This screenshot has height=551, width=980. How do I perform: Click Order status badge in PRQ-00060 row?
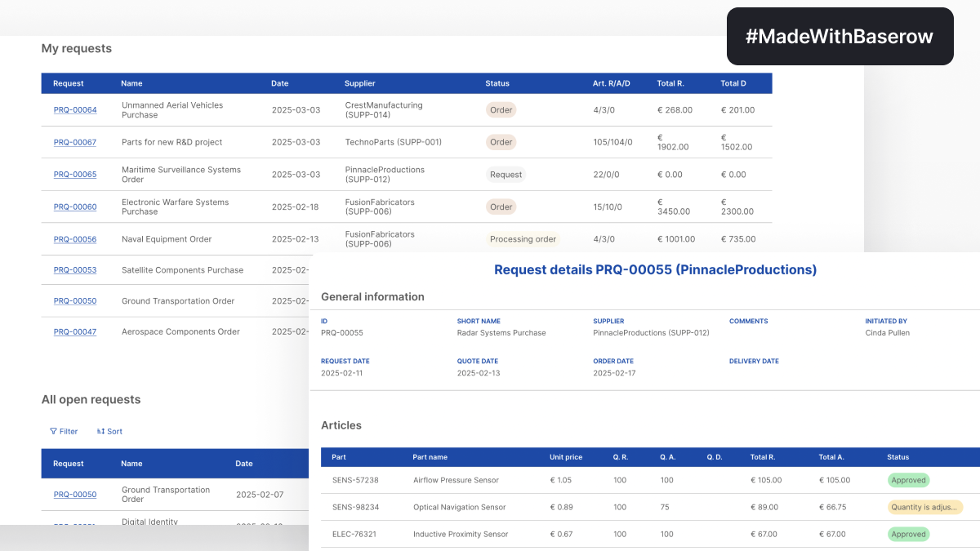tap(501, 207)
